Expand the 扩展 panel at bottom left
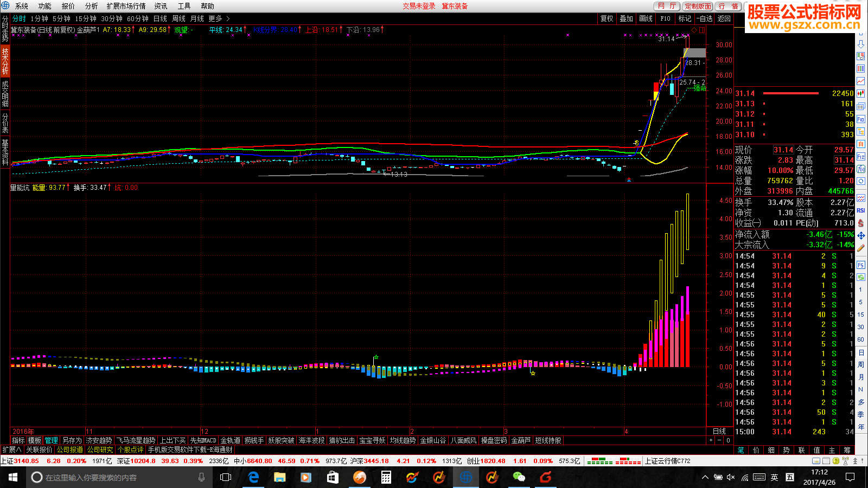868x488 pixels. pyautogui.click(x=12, y=450)
